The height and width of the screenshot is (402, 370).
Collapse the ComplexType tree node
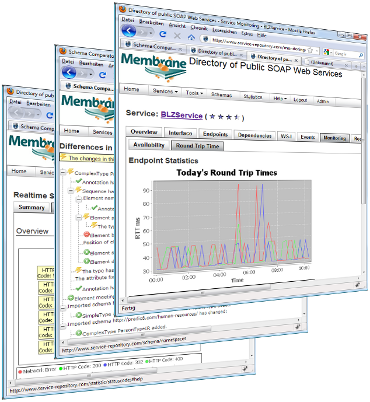tap(63, 172)
